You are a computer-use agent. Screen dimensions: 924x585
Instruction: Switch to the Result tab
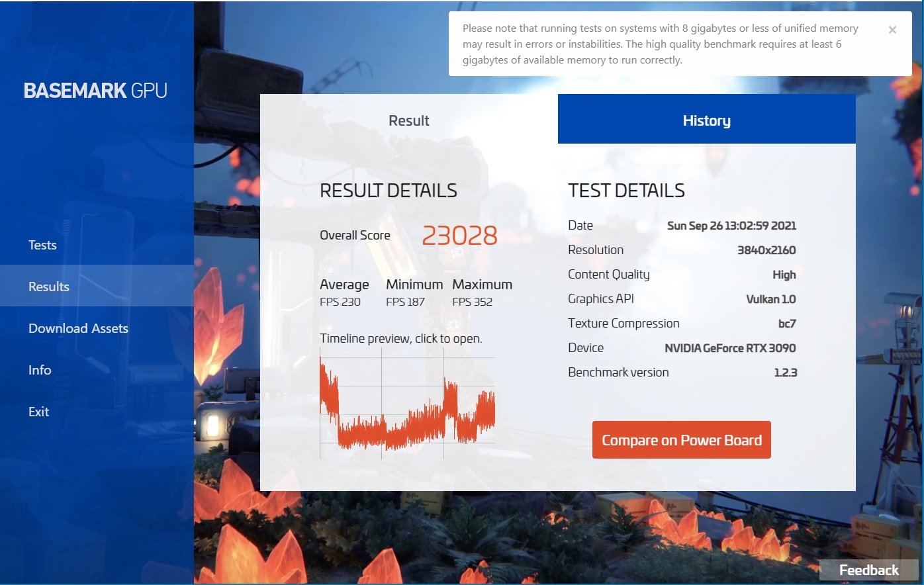[x=409, y=120]
